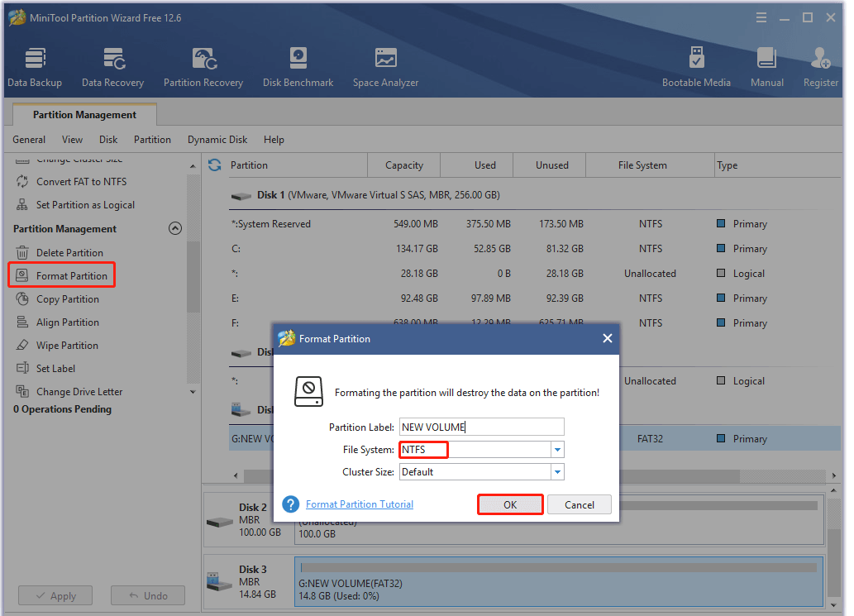This screenshot has height=616, width=854.
Task: Click the Format Partition sidebar icon
Action: pos(22,275)
